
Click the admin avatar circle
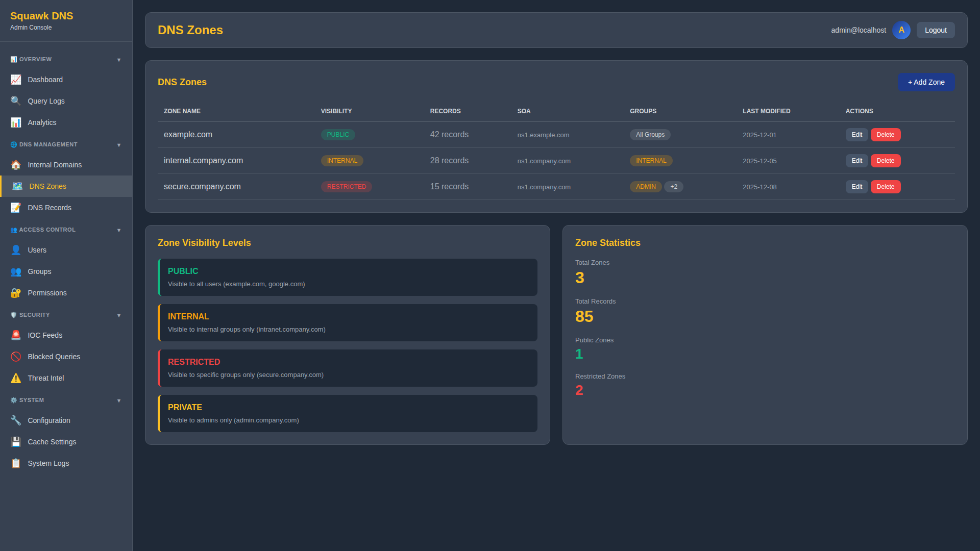coord(901,30)
